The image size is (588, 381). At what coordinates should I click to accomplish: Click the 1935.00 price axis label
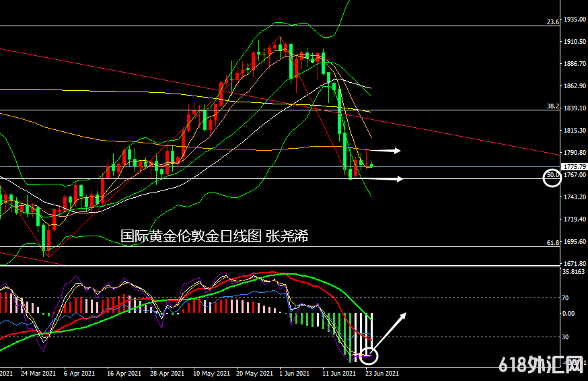pos(574,20)
